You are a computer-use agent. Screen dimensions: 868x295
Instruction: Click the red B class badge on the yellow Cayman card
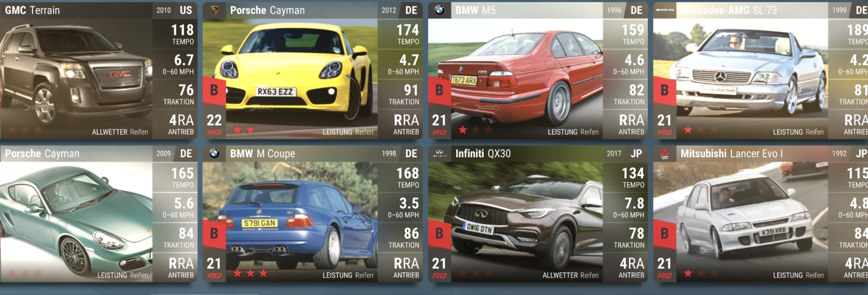[x=214, y=90]
